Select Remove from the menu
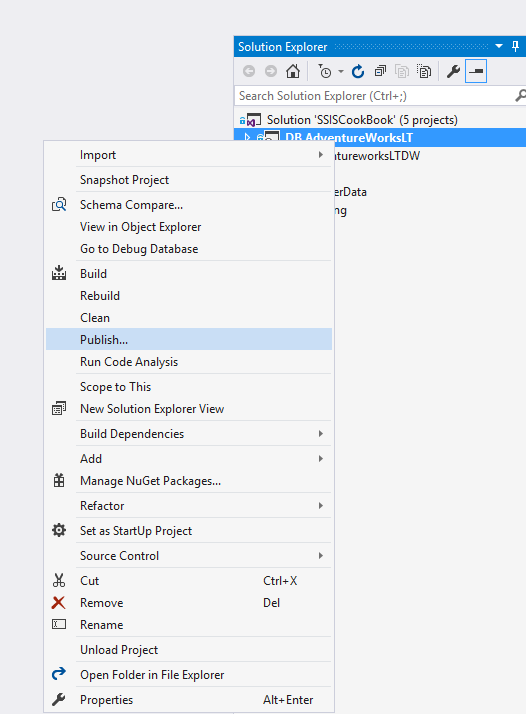526x714 pixels. [x=189, y=603]
